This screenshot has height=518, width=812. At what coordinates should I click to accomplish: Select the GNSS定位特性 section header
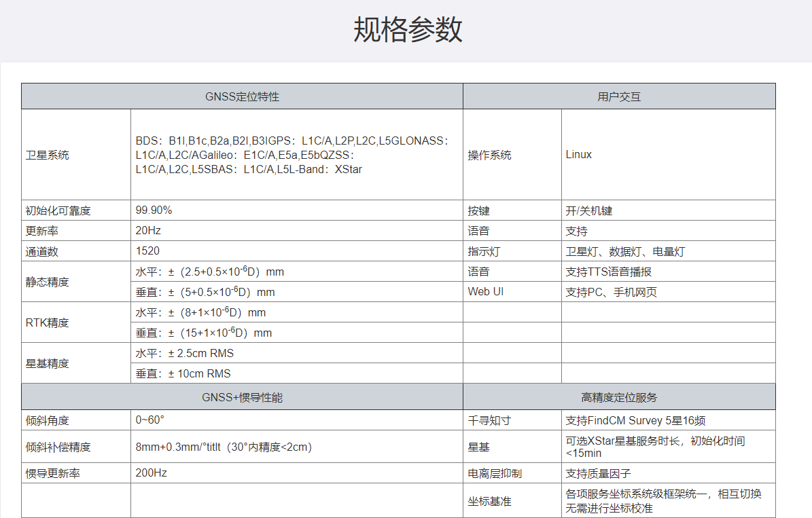click(242, 96)
